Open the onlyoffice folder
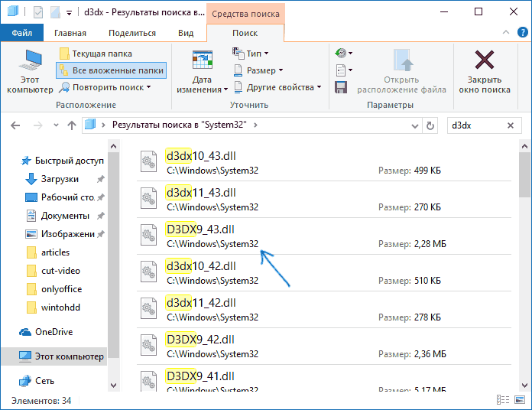 [54, 289]
